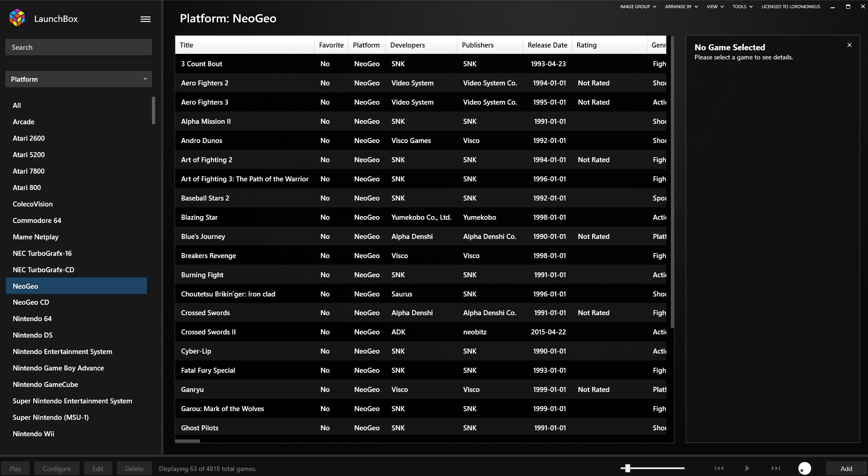
Task: Sort by the Release Date column header
Action: [547, 45]
